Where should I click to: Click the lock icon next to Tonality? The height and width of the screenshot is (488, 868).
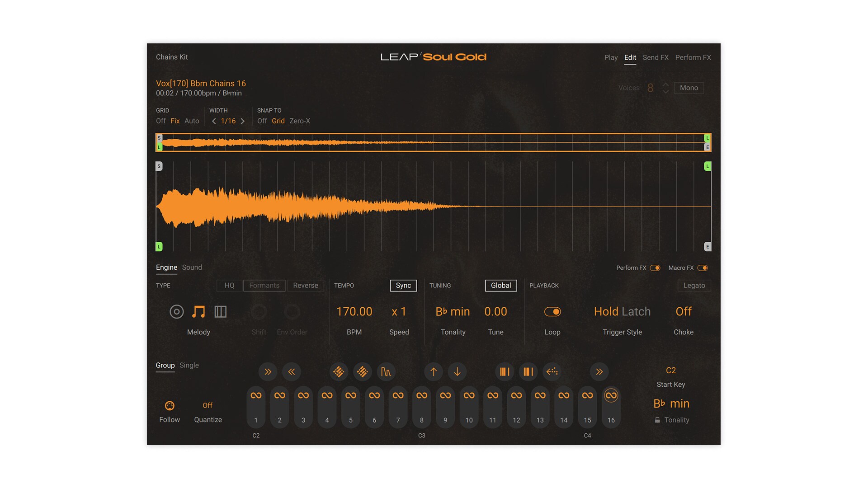(x=657, y=420)
